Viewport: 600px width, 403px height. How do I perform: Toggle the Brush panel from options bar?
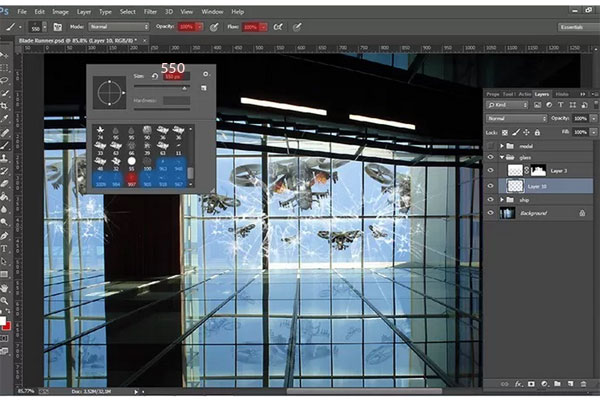(x=57, y=27)
